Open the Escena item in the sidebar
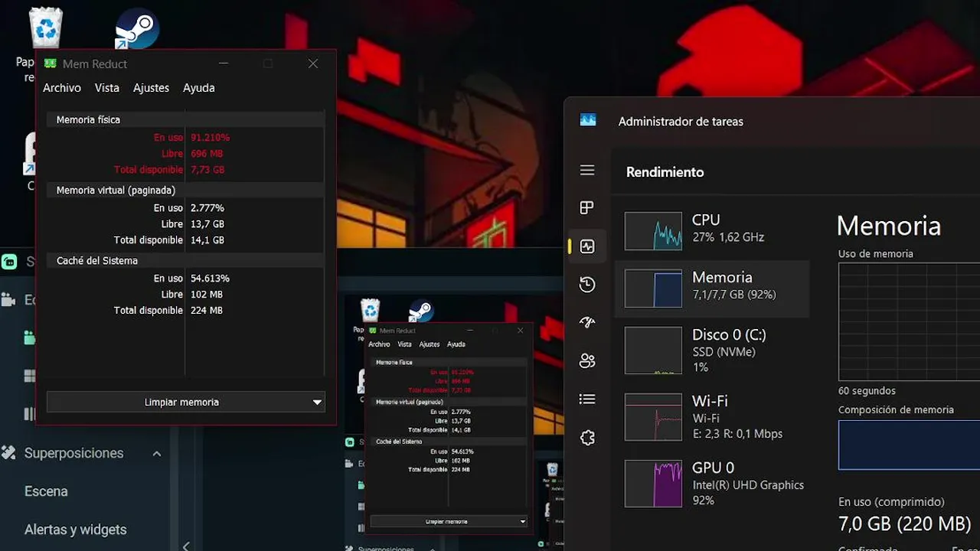The height and width of the screenshot is (551, 980). pyautogui.click(x=46, y=491)
